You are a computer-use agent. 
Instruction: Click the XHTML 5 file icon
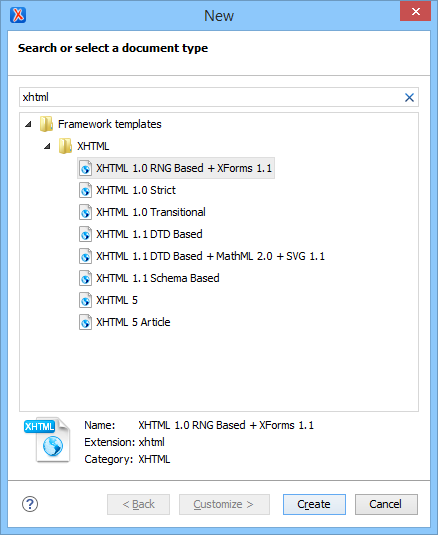tap(85, 301)
